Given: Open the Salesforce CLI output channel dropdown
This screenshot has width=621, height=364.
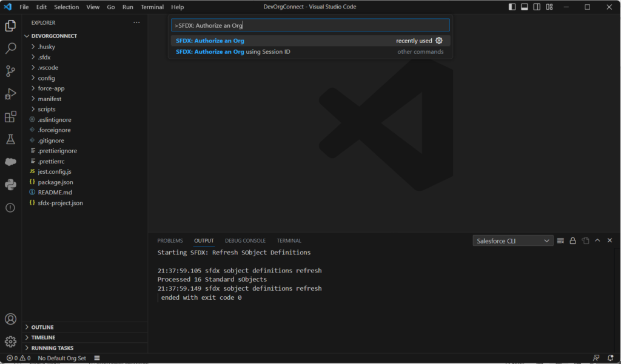Looking at the screenshot, I should tap(513, 240).
